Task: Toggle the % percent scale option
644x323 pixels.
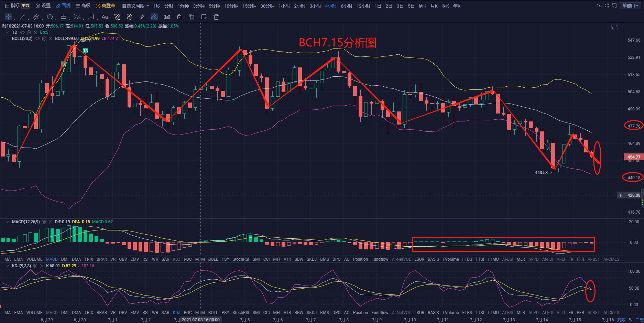Action: tap(630, 320)
